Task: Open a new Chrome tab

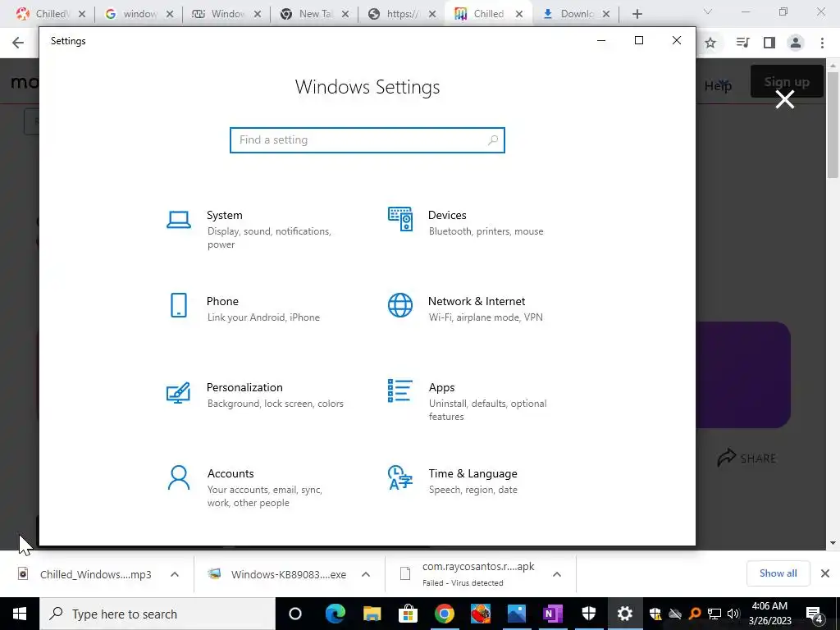Action: (x=637, y=14)
